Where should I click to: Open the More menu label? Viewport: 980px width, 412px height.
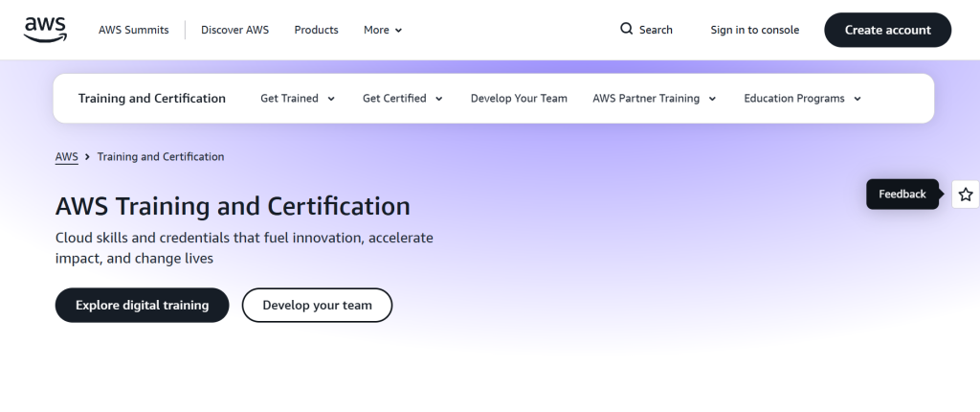point(376,30)
